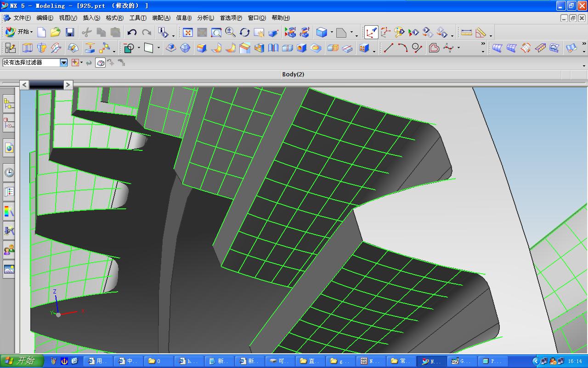
Task: Open the 视图(V) menu
Action: click(68, 18)
